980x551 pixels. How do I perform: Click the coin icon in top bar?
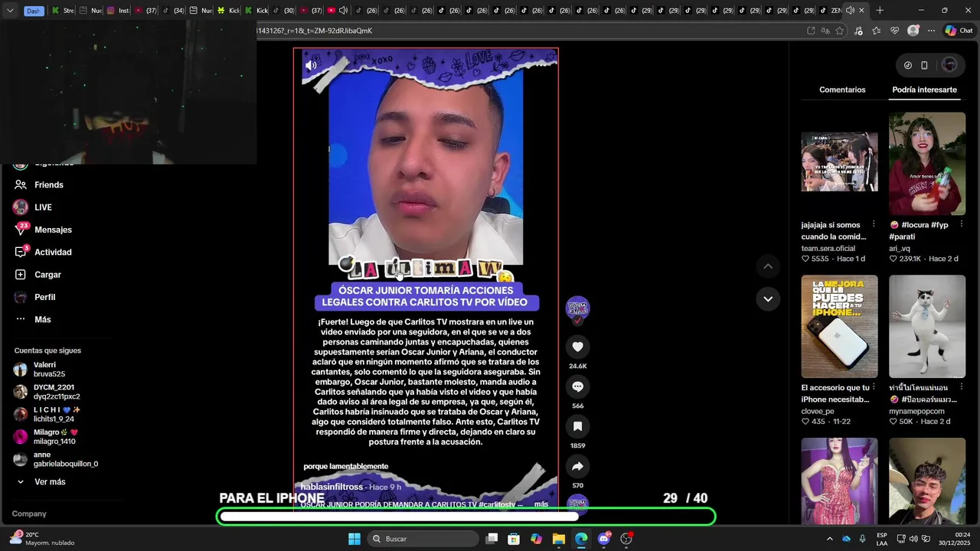908,65
